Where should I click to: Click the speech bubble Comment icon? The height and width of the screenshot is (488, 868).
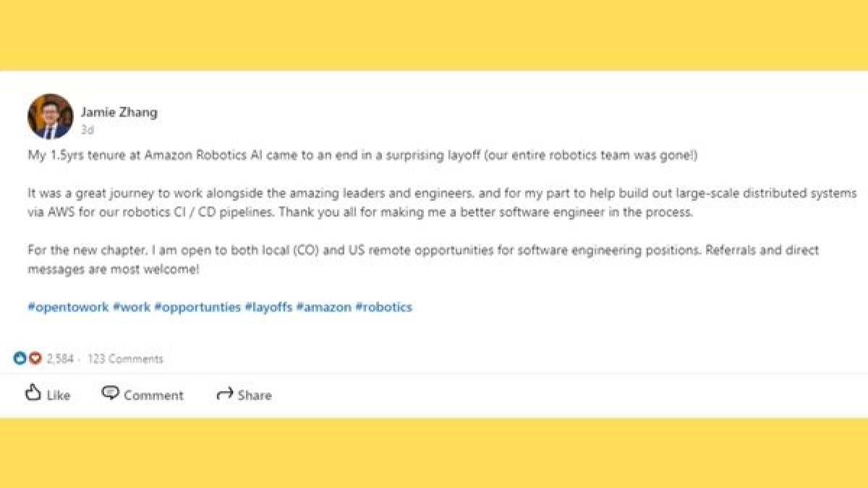(x=110, y=393)
